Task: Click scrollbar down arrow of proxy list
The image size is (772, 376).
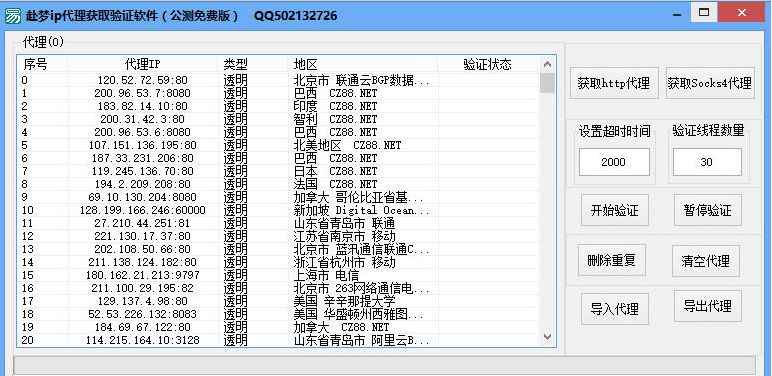Action: tap(547, 337)
